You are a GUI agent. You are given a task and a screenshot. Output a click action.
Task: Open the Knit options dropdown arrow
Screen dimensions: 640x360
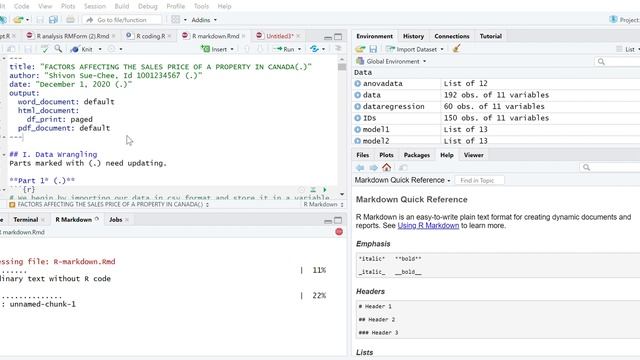tap(100, 49)
